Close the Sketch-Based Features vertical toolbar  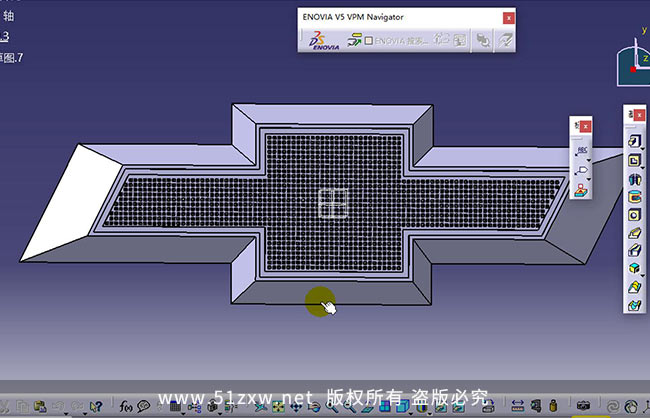[x=639, y=114]
